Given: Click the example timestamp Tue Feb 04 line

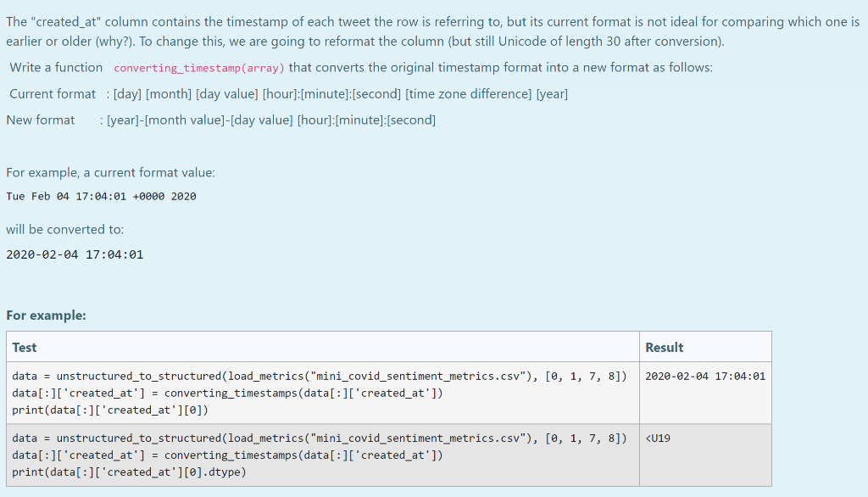Looking at the screenshot, I should [102, 196].
